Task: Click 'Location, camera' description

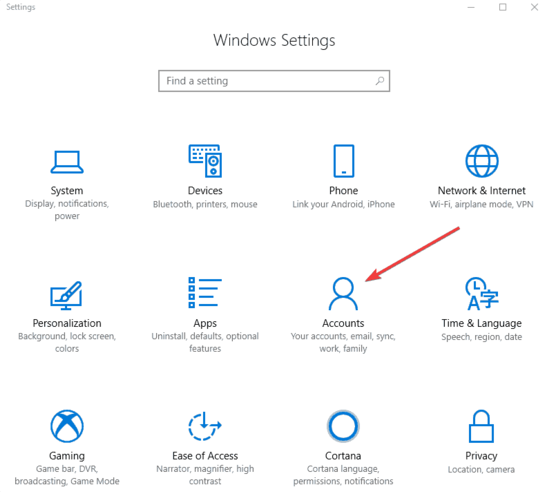Action: (x=481, y=470)
